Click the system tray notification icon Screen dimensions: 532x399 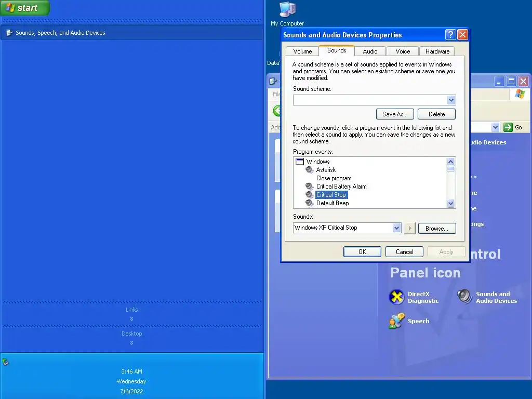coord(5,362)
